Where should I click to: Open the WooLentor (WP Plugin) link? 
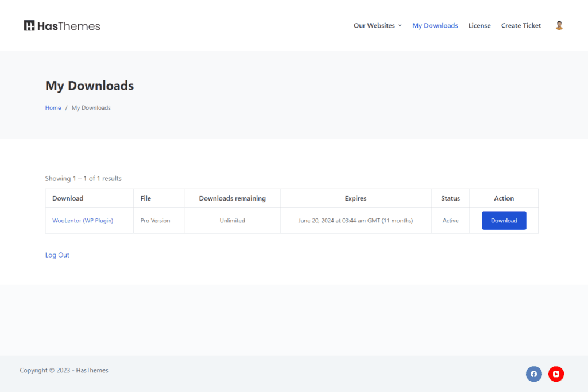point(83,221)
